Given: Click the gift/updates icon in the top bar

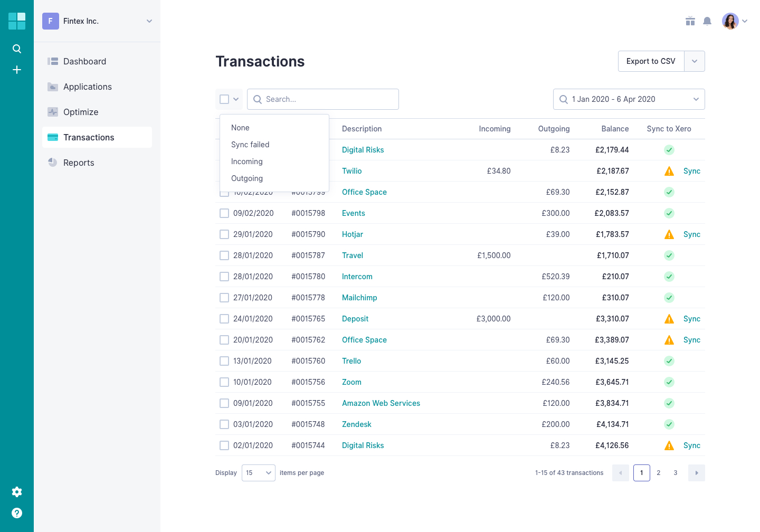Looking at the screenshot, I should (690, 21).
